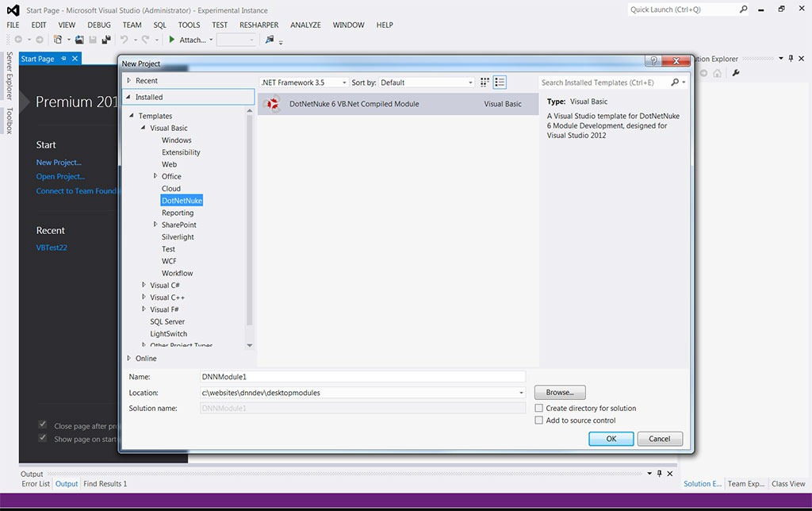The image size is (812, 511).
Task: Open the Location path dropdown arrow
Action: (521, 393)
